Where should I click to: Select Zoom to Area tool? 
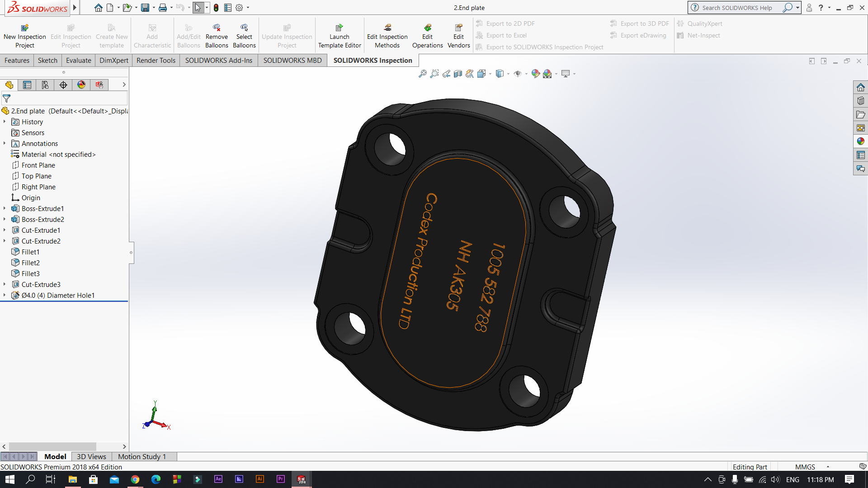coord(434,74)
